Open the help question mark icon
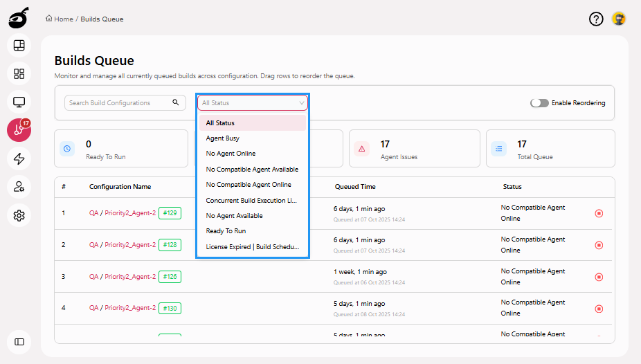641x364 pixels. (596, 19)
